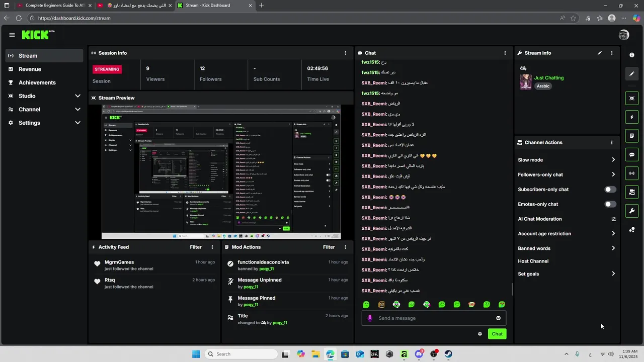Click poqy_11 under Message Pinned
The width and height of the screenshot is (644, 362).
pos(251,305)
